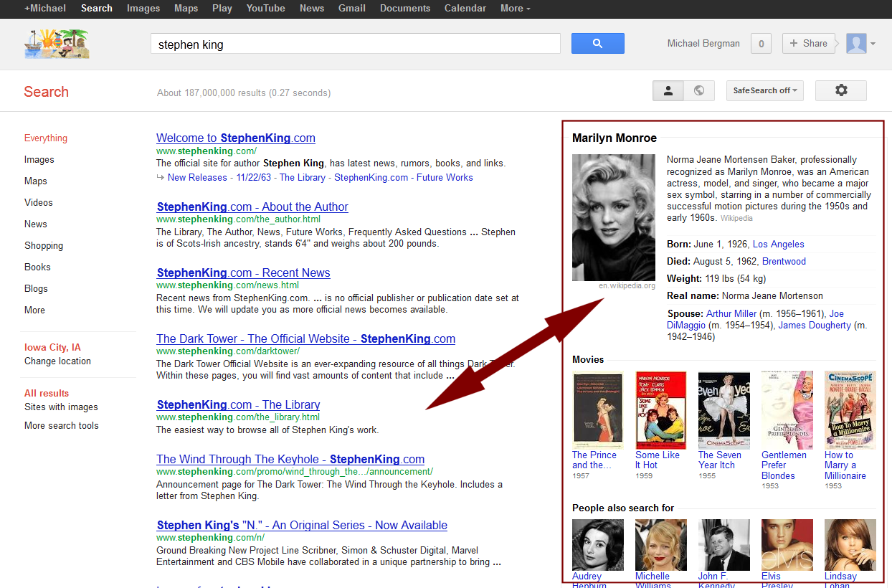The height and width of the screenshot is (588, 892).
Task: Expand the More menu in top bar
Action: point(515,9)
